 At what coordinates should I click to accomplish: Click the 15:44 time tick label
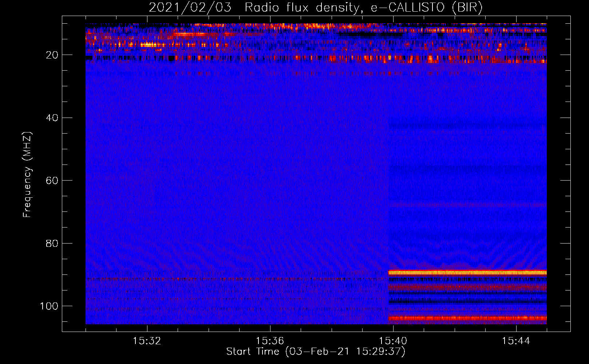(516, 341)
